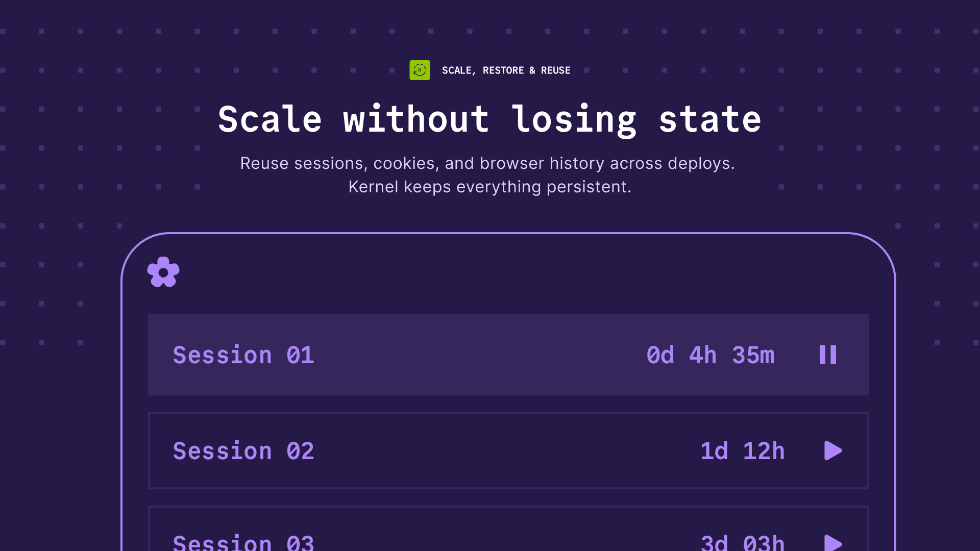Click the 'Kernel keeps everything persistent' text
980x551 pixels.
click(489, 187)
